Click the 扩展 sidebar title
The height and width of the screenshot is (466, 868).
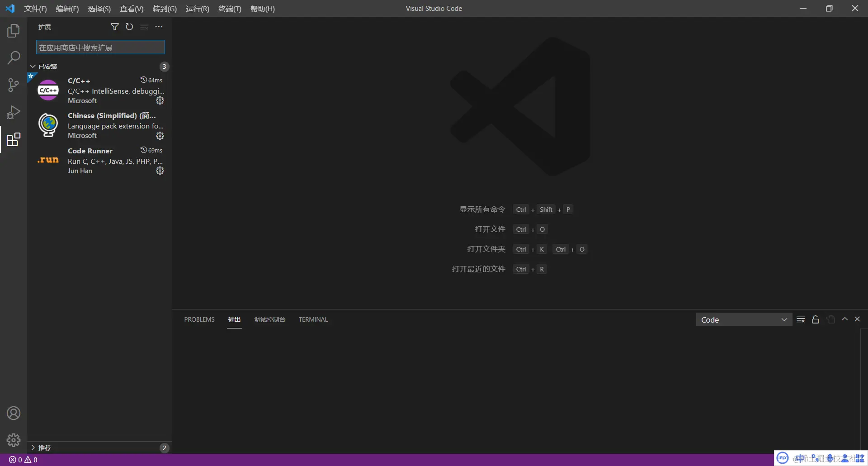coord(45,27)
